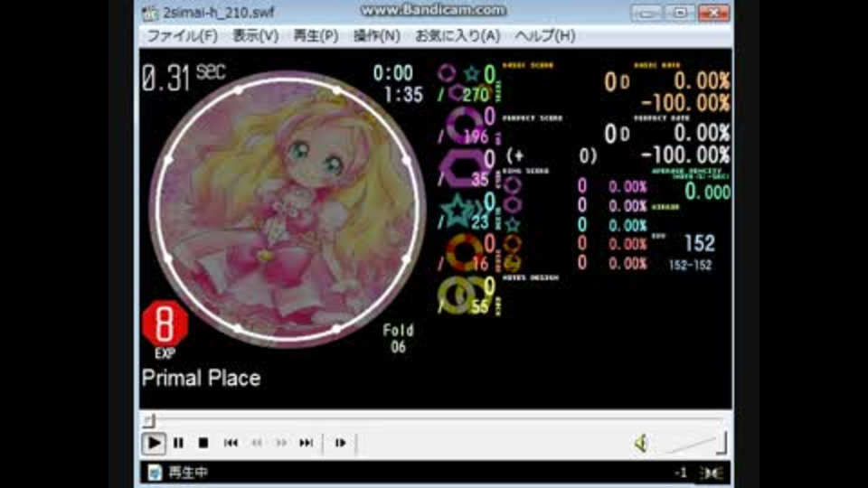This screenshot has width=868, height=488.
Task: Click the 再生中 status text
Action: (188, 473)
